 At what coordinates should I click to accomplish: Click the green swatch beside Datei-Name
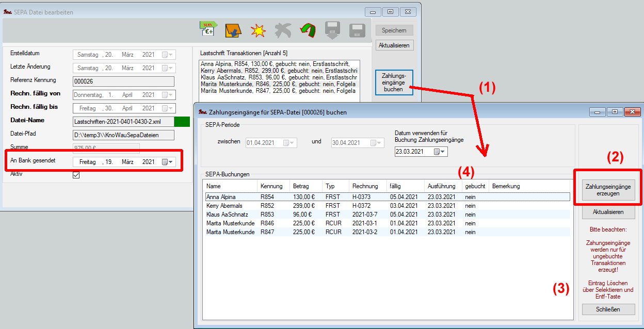182,121
